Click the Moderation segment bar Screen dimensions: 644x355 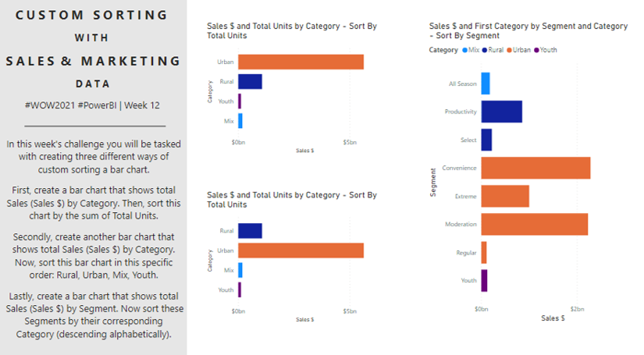pos(535,224)
